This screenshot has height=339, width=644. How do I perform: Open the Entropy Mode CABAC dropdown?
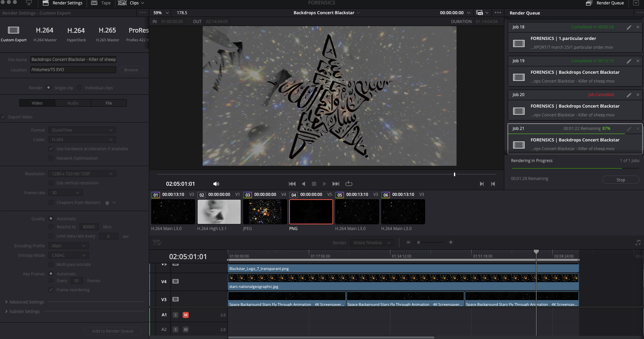[x=69, y=255]
